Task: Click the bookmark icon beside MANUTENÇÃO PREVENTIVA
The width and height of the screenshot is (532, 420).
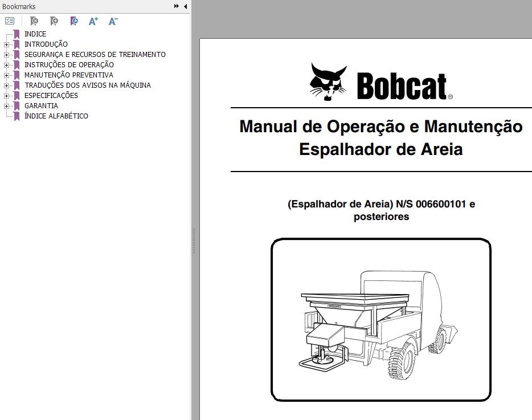Action: click(17, 75)
